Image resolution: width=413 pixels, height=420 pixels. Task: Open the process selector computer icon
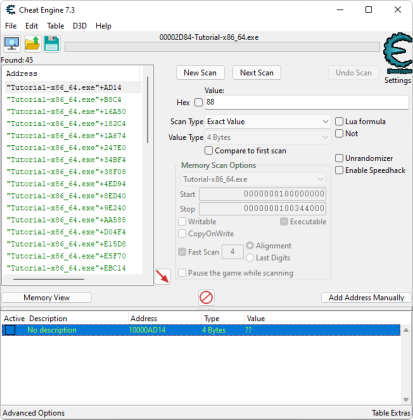[12, 44]
